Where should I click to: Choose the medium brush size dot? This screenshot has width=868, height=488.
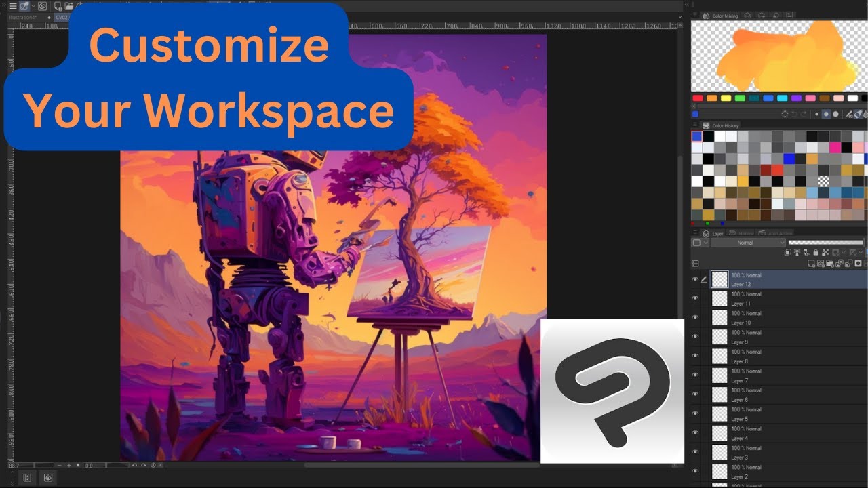pyautogui.click(x=826, y=114)
